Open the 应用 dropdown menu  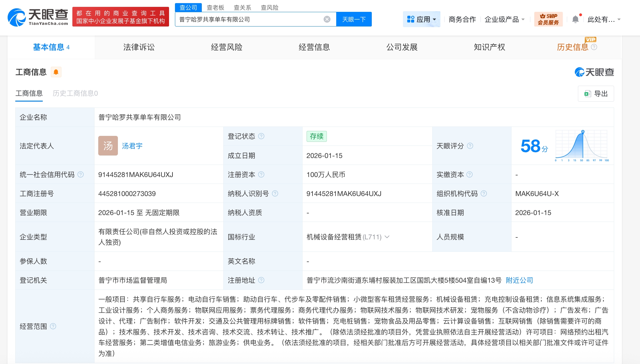point(421,19)
